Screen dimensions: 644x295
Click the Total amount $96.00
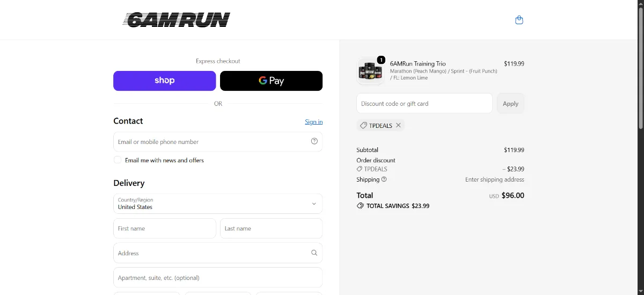[x=513, y=196]
